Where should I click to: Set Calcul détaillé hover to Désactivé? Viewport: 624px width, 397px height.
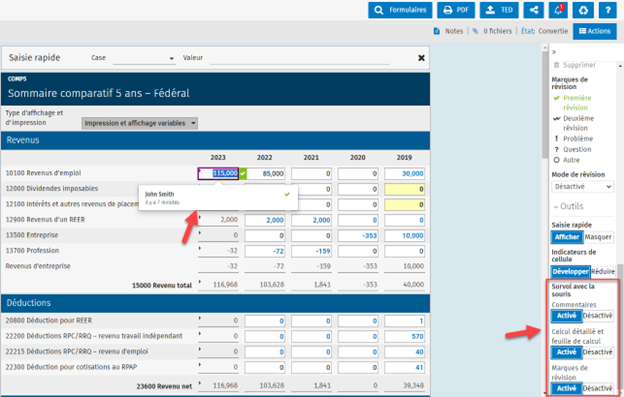click(598, 352)
